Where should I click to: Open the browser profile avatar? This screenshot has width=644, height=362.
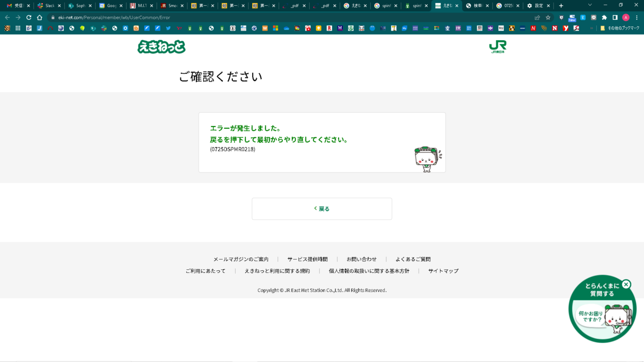coord(626,17)
